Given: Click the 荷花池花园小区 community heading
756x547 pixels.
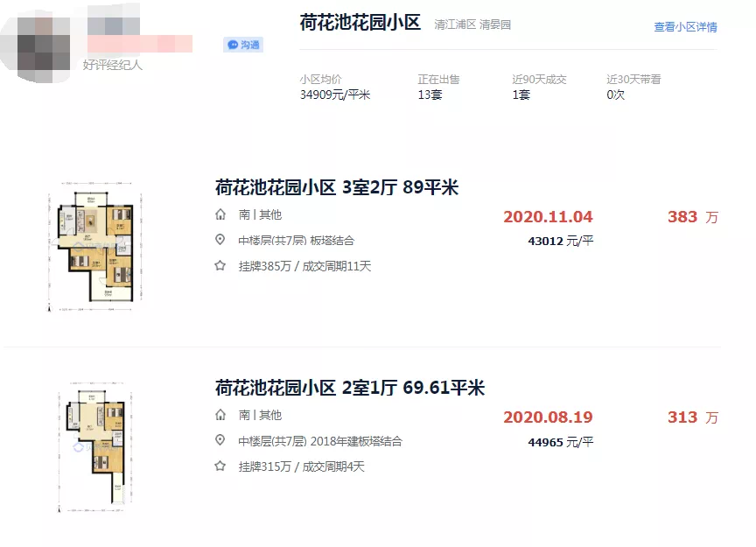Looking at the screenshot, I should pos(360,24).
